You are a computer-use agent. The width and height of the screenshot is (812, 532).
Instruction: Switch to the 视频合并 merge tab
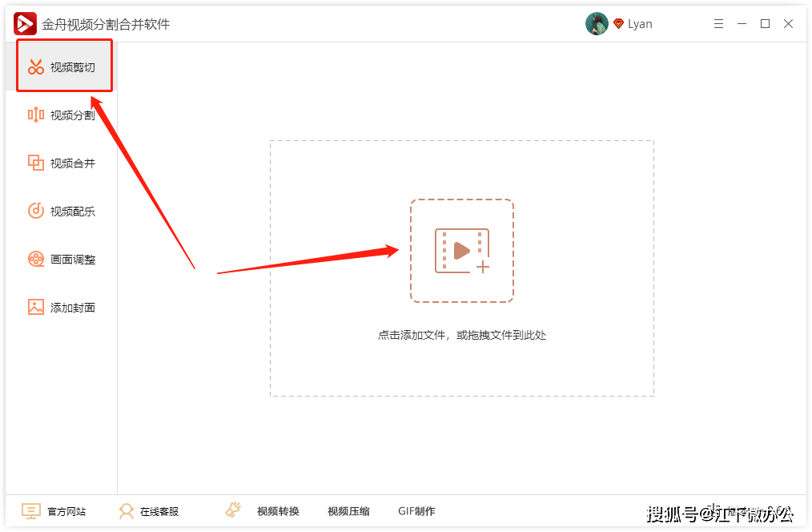coord(62,163)
